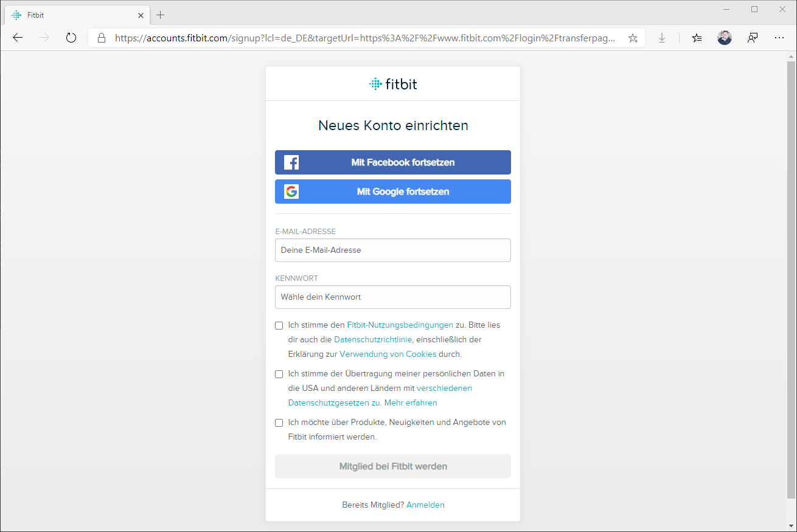Continue with the Mit Facebook fortsetzen button
Image resolution: width=797 pixels, height=532 pixels.
[x=392, y=162]
